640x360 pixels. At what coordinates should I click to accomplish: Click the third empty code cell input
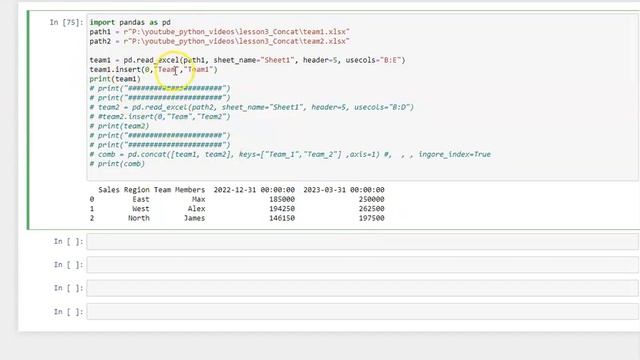tap(362, 288)
